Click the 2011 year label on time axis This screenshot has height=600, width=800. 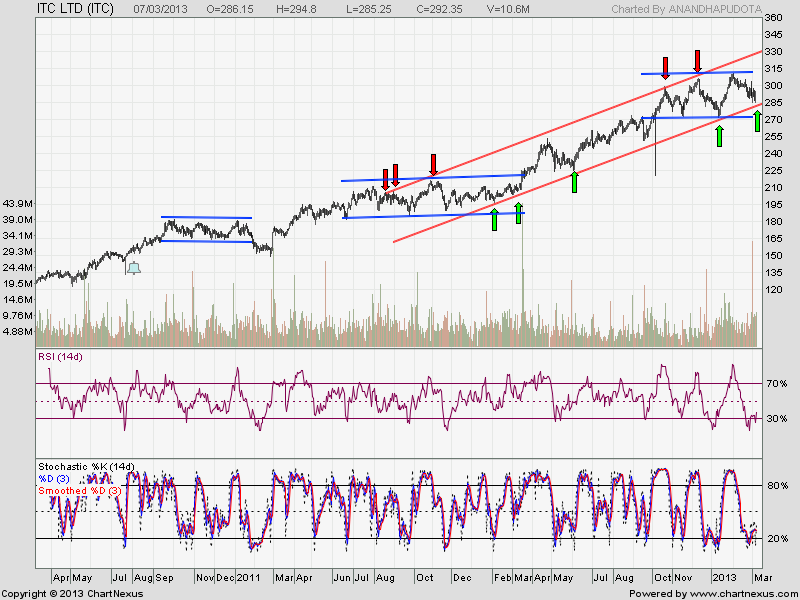click(248, 578)
